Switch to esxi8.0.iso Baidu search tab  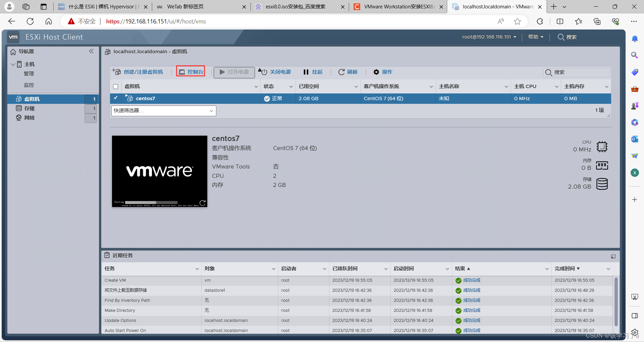(300, 7)
